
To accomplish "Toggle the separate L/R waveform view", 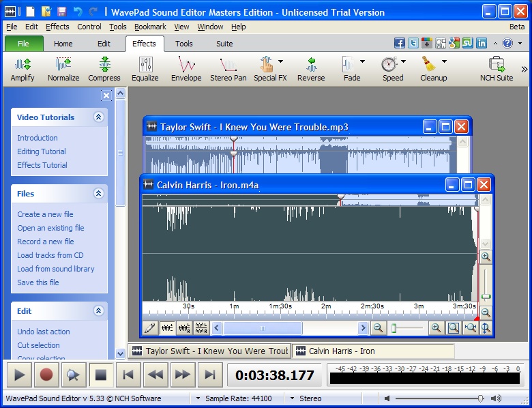I will 201,328.
